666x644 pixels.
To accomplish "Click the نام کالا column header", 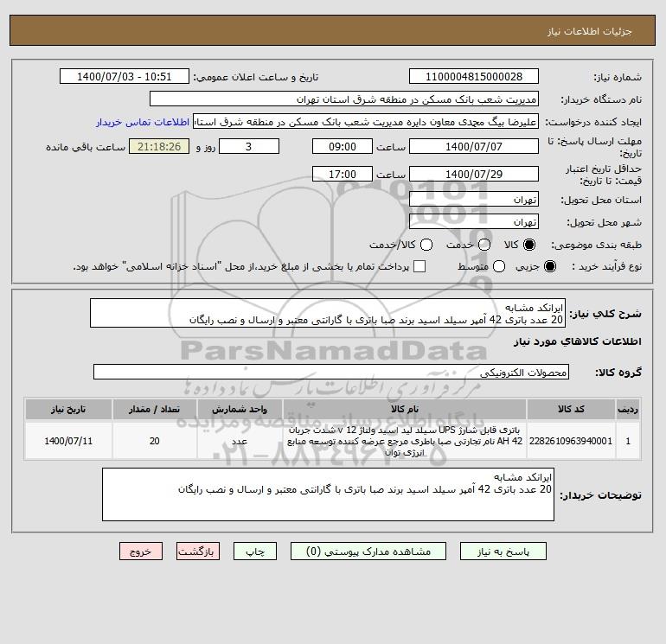I will (x=405, y=409).
